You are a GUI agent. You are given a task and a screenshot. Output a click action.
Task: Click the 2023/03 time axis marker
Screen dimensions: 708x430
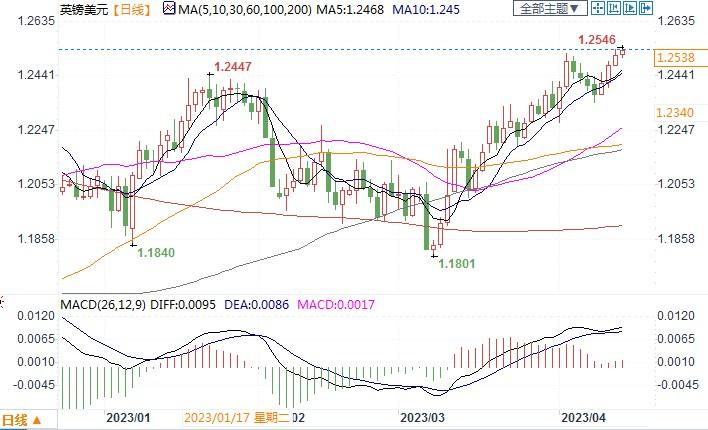pyautogui.click(x=422, y=419)
